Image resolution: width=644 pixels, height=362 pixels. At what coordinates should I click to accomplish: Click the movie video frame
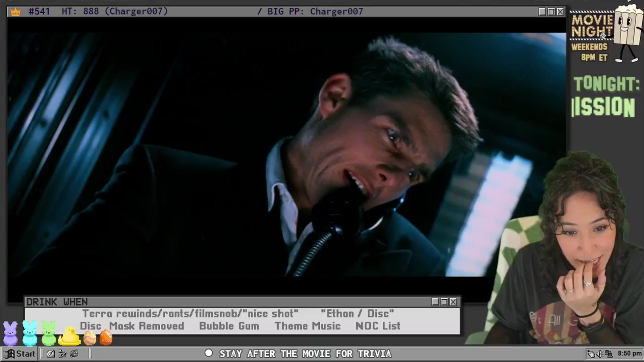[287, 155]
